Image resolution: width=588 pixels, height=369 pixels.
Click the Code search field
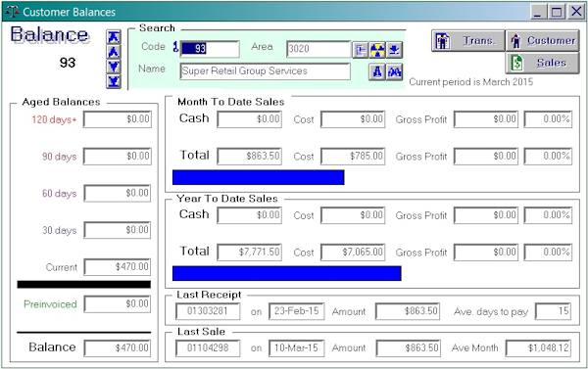(x=210, y=49)
